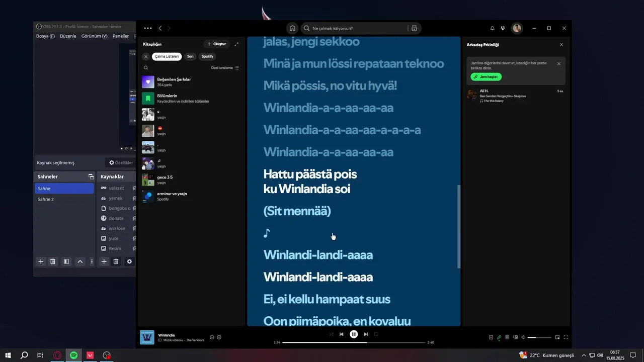Open the OBS scene panel three-dot menu
This screenshot has width=644, height=362.
(92, 261)
